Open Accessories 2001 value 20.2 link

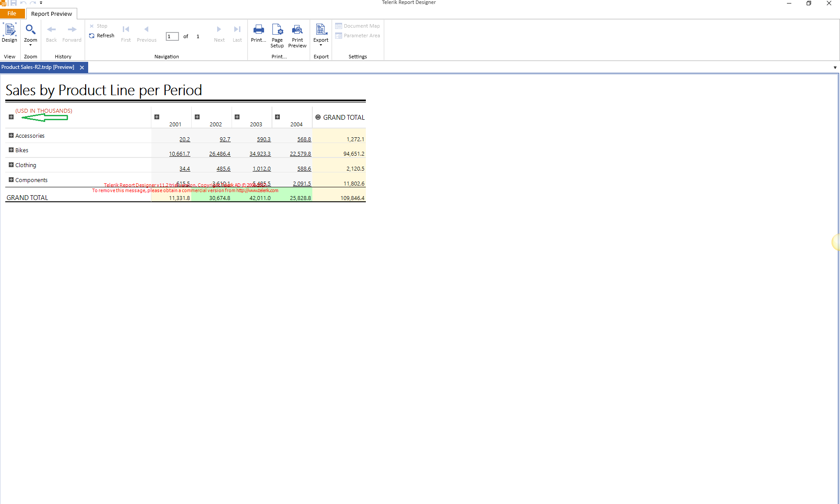coord(185,139)
